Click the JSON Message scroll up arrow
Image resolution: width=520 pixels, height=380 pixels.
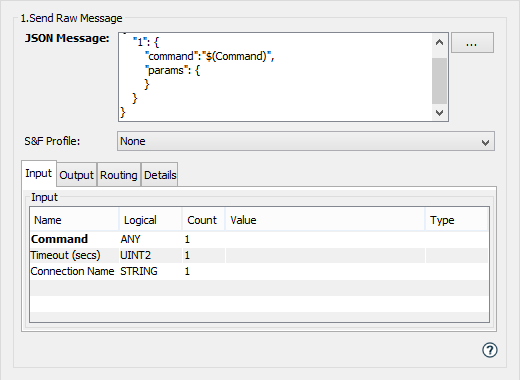click(x=439, y=42)
